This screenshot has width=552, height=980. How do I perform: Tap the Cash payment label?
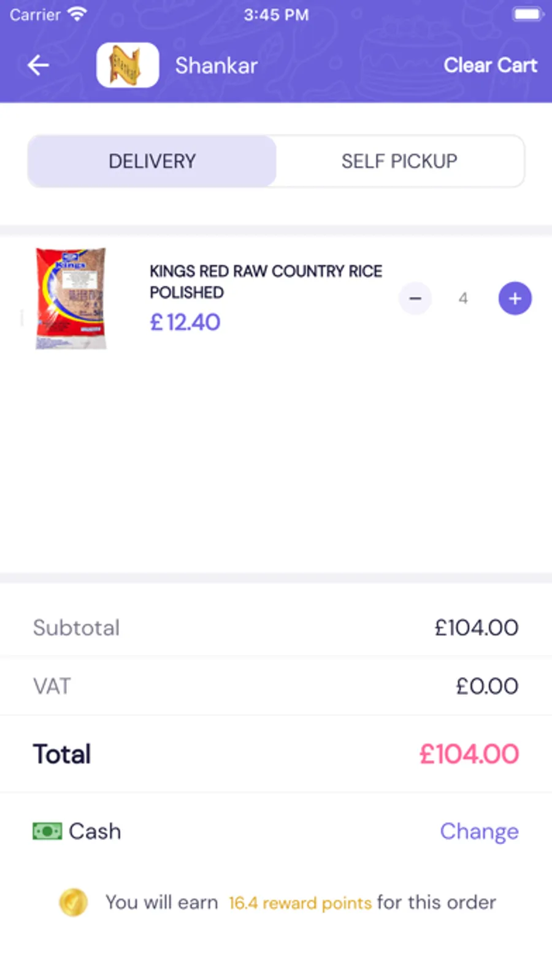coord(95,831)
